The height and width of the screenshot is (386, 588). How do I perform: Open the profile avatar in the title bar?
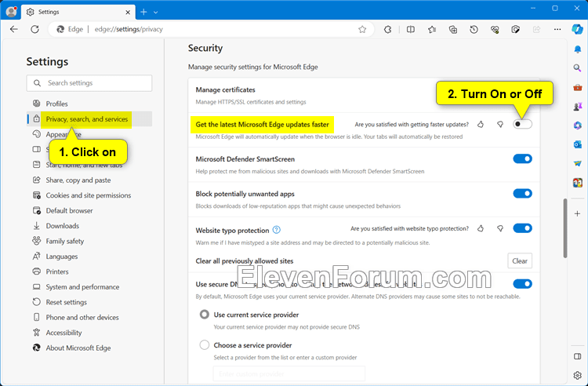tap(11, 12)
